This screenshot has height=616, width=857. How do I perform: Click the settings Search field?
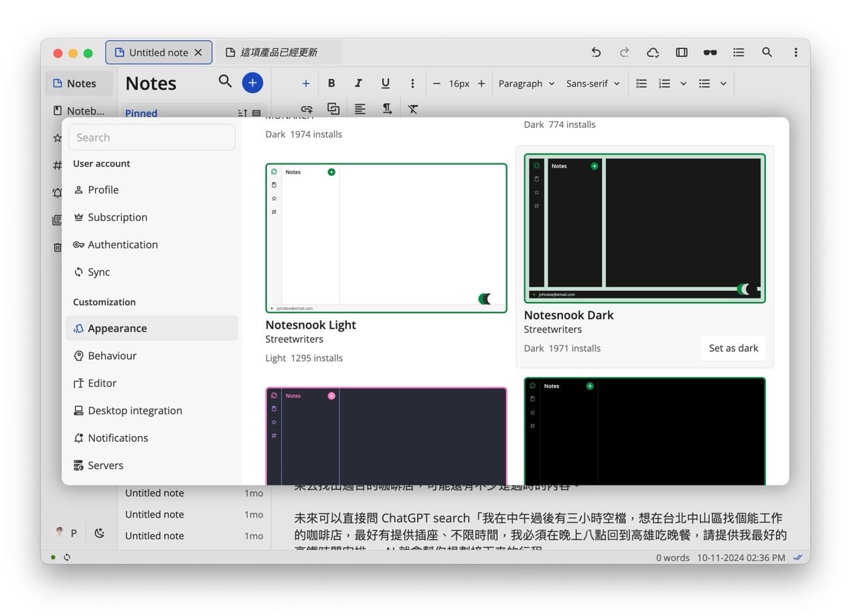(x=152, y=137)
